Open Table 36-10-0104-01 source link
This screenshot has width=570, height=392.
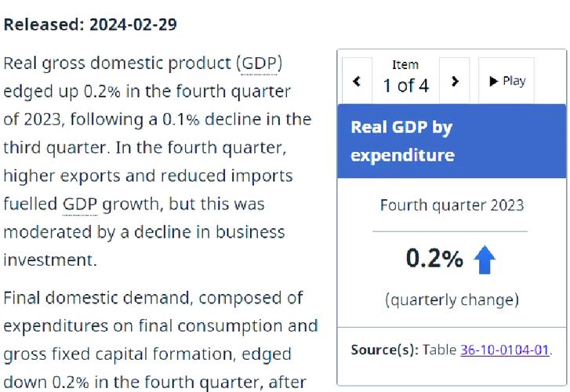505,350
